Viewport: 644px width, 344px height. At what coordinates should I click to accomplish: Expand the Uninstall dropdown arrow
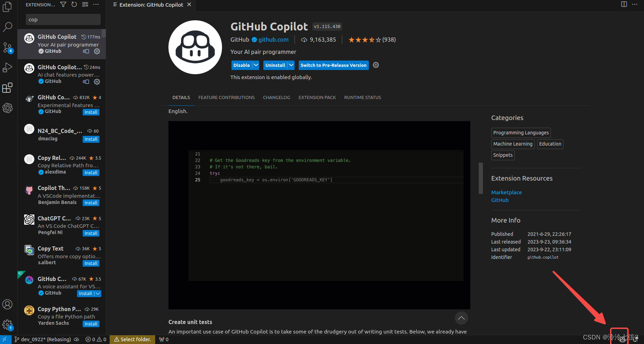coord(291,65)
